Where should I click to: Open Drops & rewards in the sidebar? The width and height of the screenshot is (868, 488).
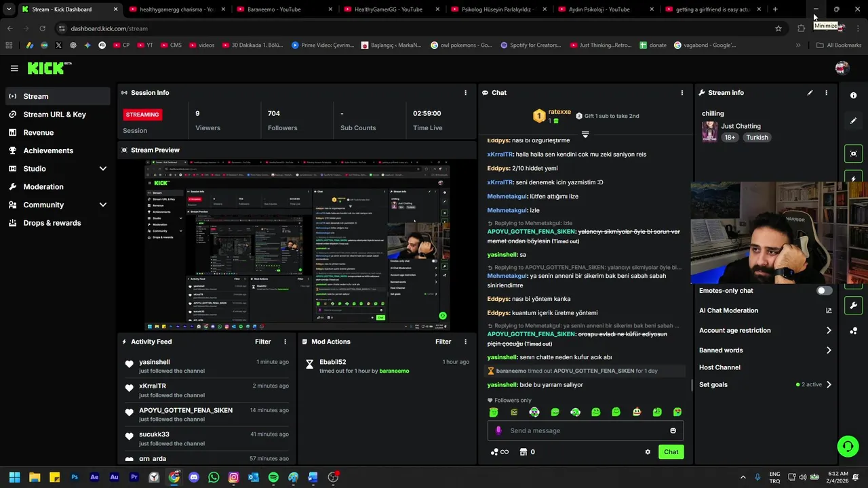(58, 223)
